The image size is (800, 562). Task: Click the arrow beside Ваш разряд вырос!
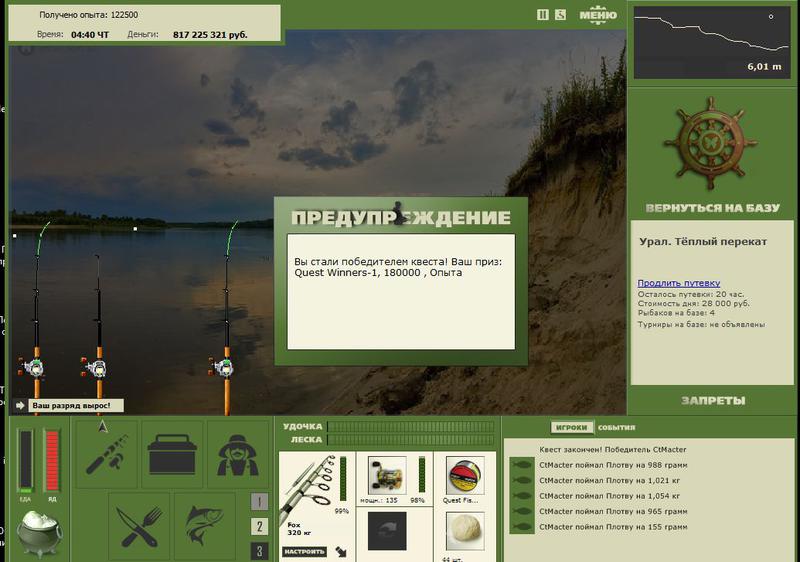click(x=20, y=406)
